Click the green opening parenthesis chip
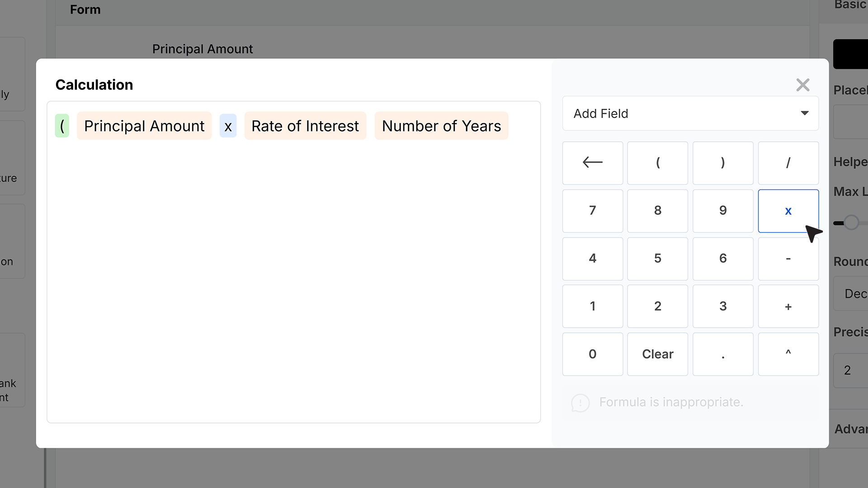 (62, 126)
